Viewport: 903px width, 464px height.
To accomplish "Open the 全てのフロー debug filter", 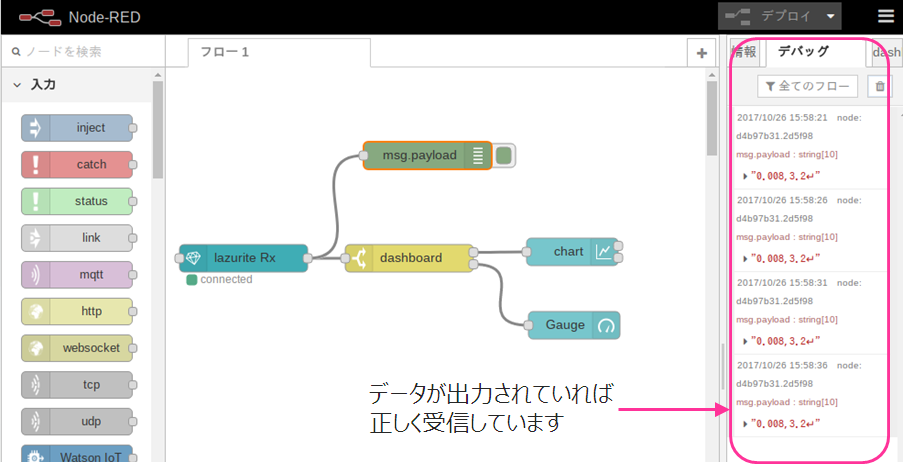I will [807, 86].
